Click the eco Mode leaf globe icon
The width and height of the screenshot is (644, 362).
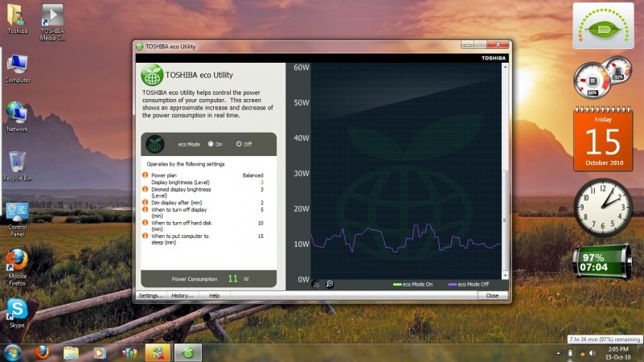(x=155, y=144)
